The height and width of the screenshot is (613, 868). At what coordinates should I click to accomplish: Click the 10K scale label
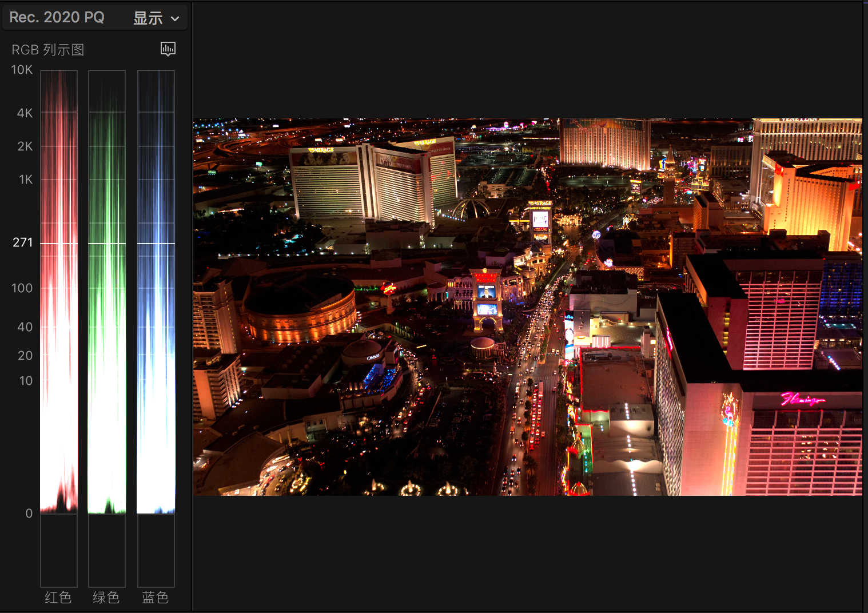click(22, 70)
